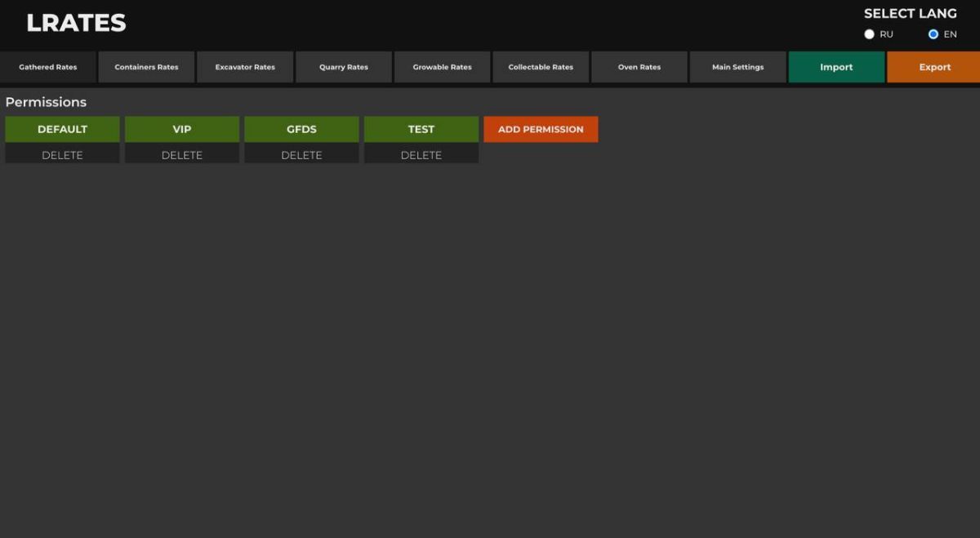The width and height of the screenshot is (980, 538).
Task: Open the Oven Rates tab
Action: pyautogui.click(x=639, y=67)
